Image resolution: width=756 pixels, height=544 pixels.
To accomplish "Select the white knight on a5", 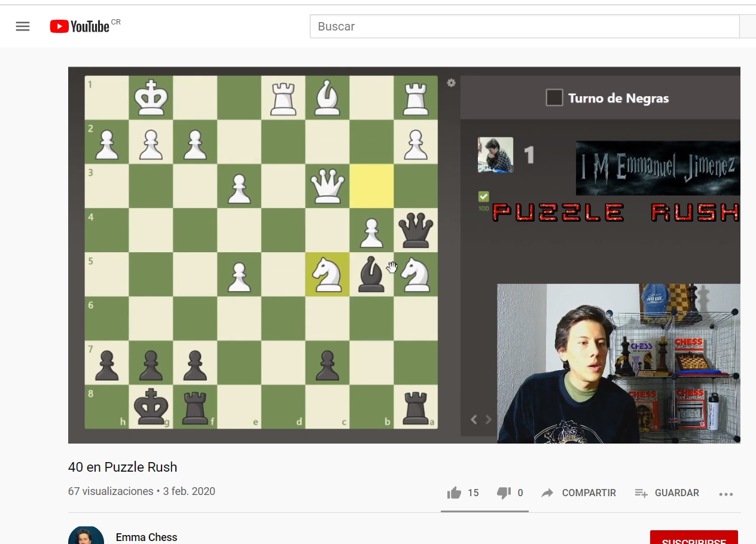I will click(416, 274).
